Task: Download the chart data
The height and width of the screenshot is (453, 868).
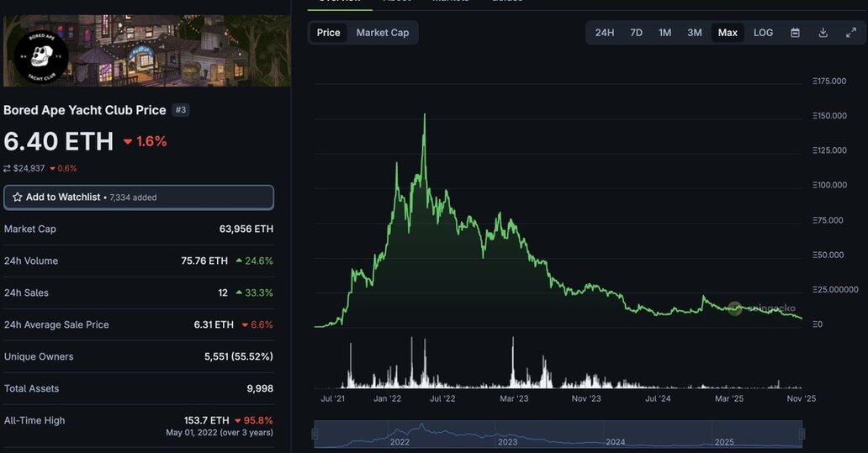Action: [x=823, y=33]
